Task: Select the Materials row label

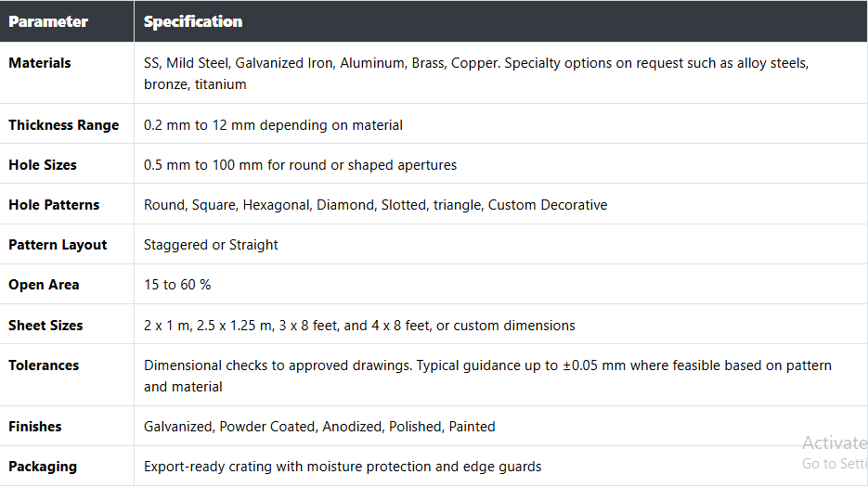Action: 40,63
